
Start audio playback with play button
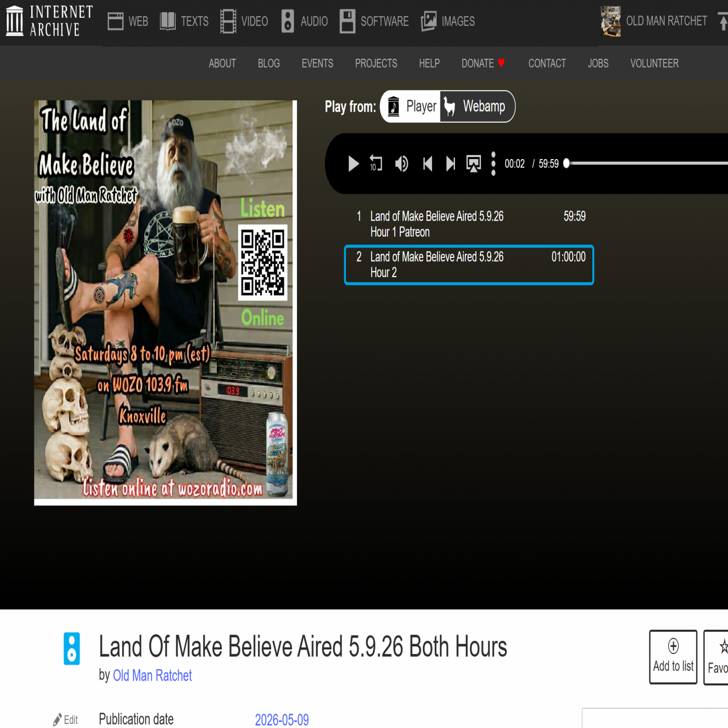[354, 164]
